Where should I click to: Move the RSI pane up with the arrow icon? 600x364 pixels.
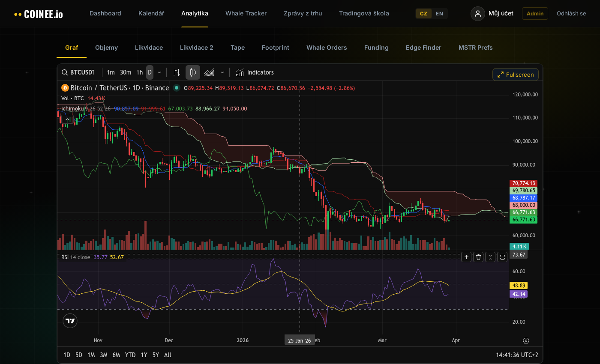pyautogui.click(x=466, y=257)
